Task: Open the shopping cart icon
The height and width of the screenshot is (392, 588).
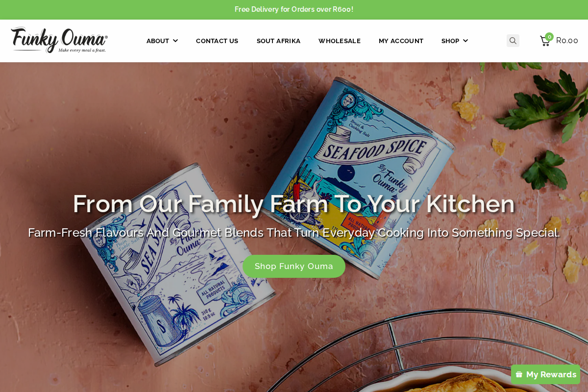Action: pos(545,41)
